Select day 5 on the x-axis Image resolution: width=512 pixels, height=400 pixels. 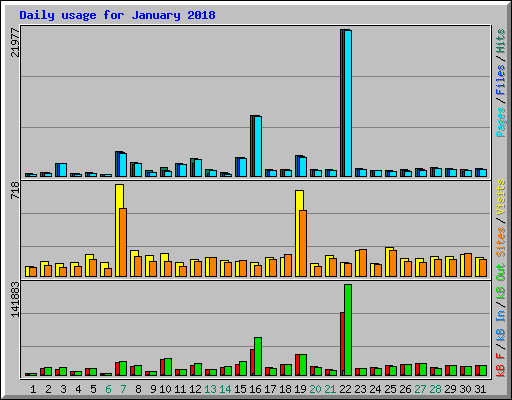tap(93, 389)
